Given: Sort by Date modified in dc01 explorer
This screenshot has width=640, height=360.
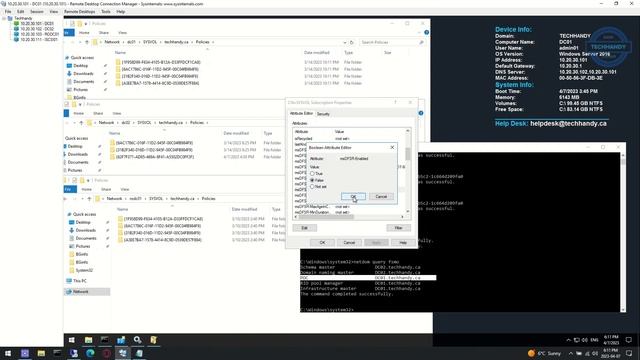Looking at the screenshot, I should click(x=316, y=53).
